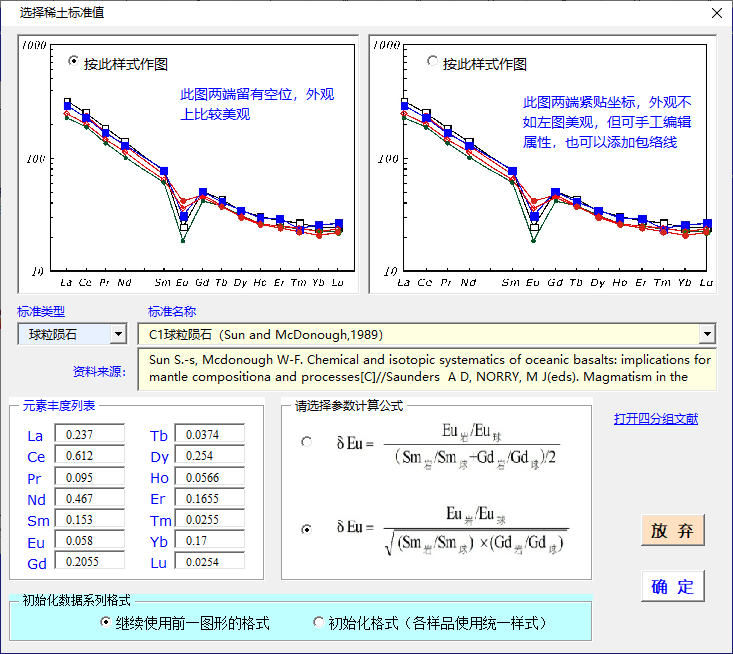Click the Lu abundance input box
This screenshot has width=733, height=654.
[209, 561]
